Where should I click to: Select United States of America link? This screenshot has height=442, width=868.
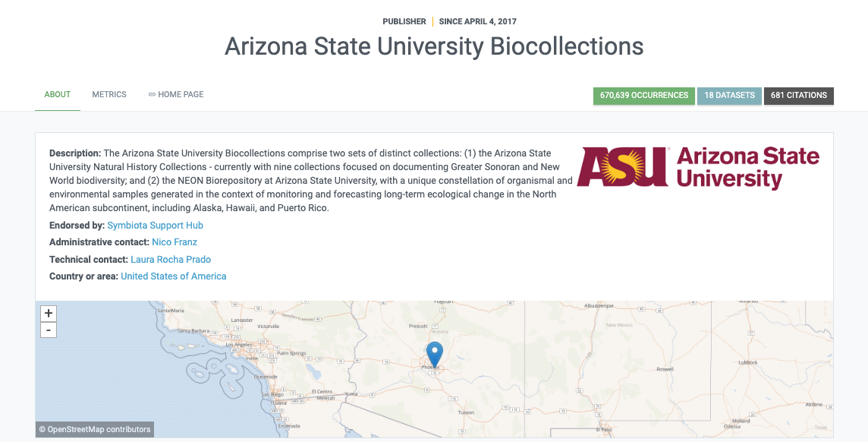tap(173, 276)
